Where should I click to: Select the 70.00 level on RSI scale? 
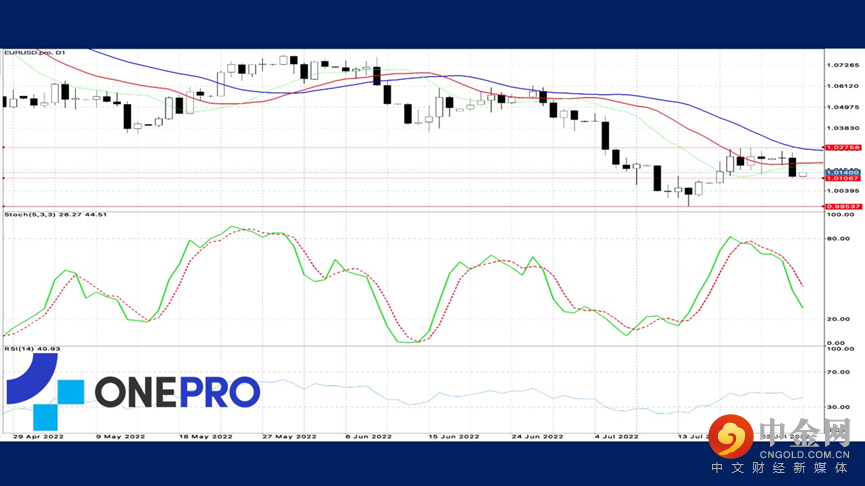point(838,372)
